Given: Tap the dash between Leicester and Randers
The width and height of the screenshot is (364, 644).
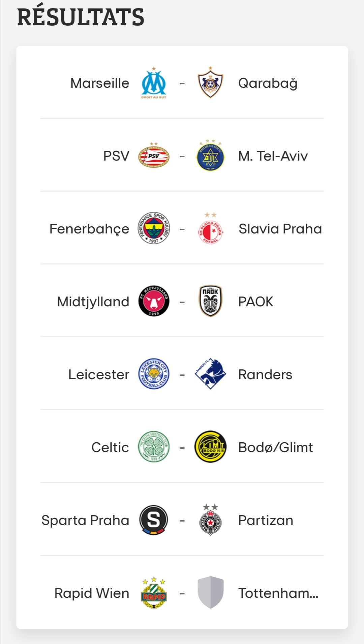Looking at the screenshot, I should pos(182,375).
